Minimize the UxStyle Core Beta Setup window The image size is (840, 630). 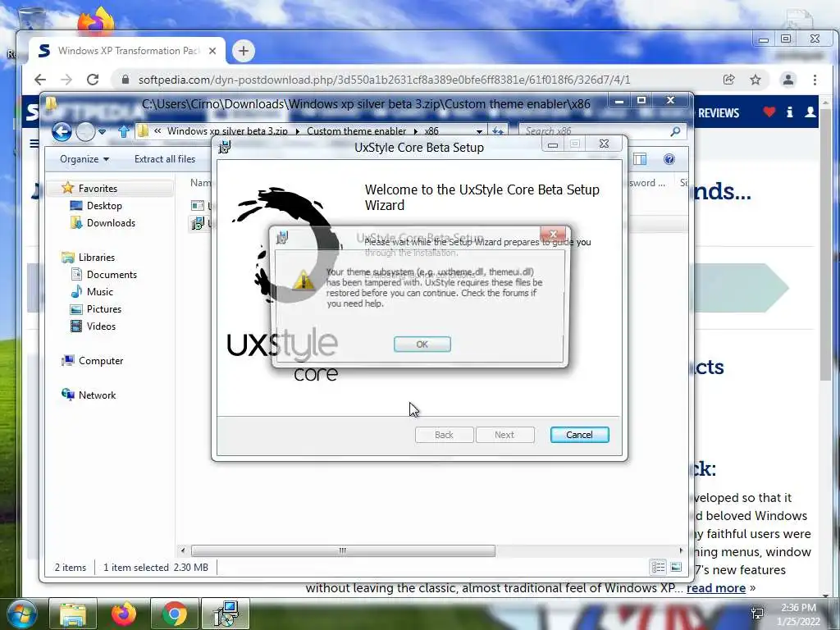[553, 144]
